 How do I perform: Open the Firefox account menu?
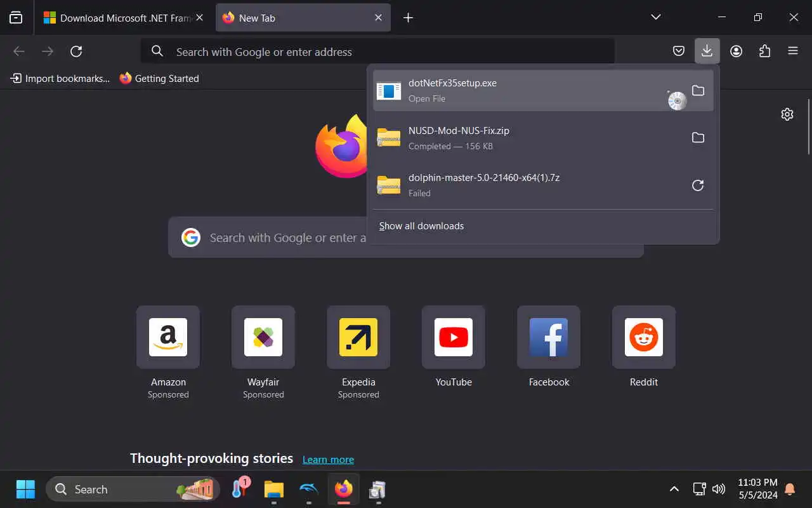[736, 51]
